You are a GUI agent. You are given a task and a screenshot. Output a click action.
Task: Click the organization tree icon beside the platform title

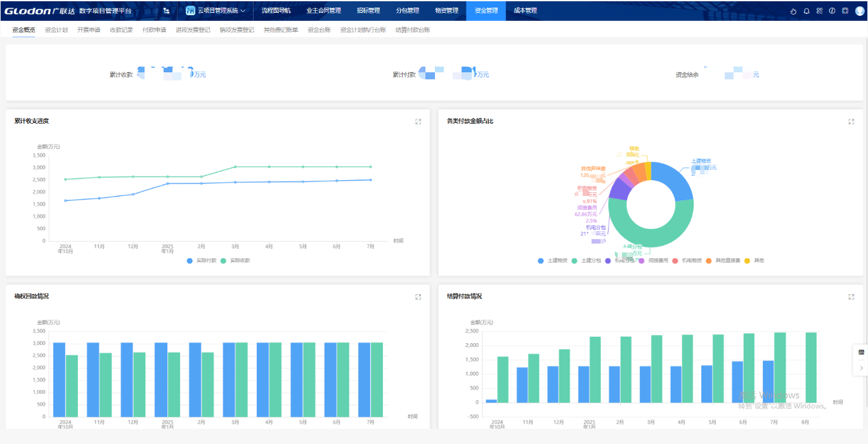[x=166, y=11]
